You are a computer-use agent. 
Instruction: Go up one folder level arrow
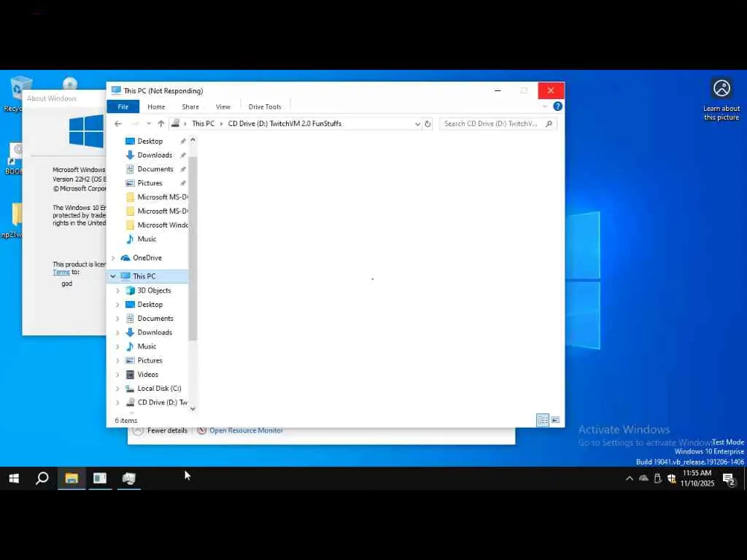(161, 124)
